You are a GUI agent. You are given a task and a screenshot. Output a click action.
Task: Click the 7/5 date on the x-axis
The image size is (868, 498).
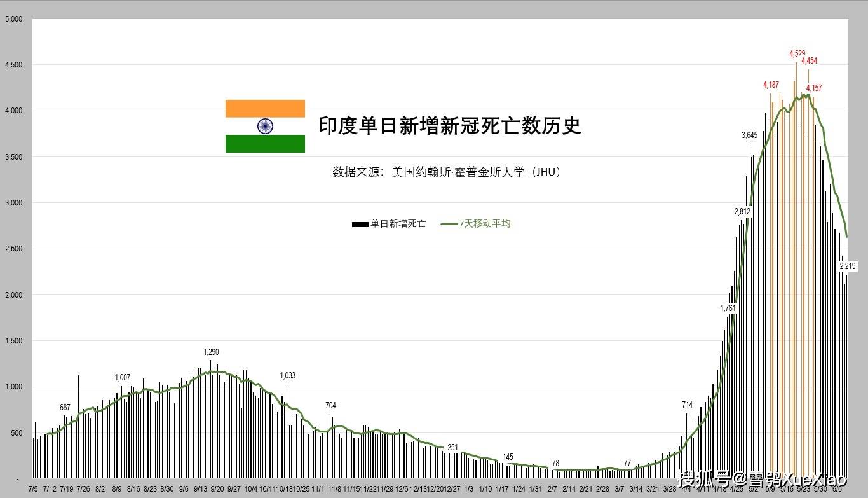pyautogui.click(x=33, y=489)
